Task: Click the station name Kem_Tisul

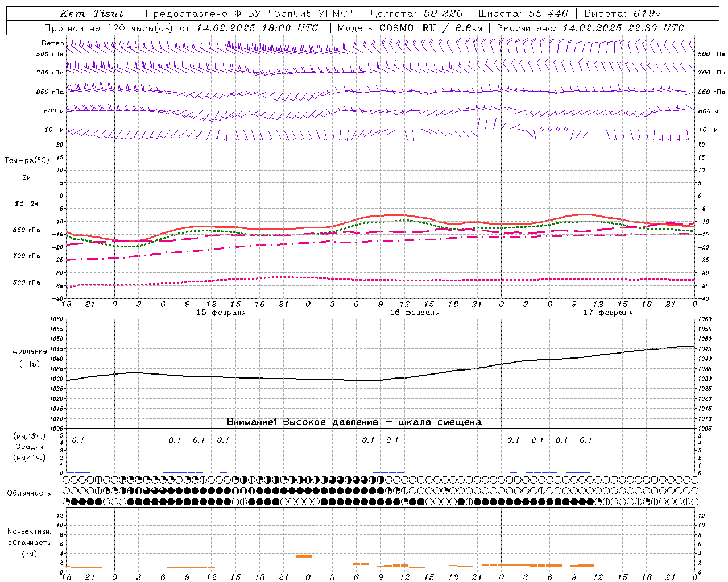Action: point(92,14)
